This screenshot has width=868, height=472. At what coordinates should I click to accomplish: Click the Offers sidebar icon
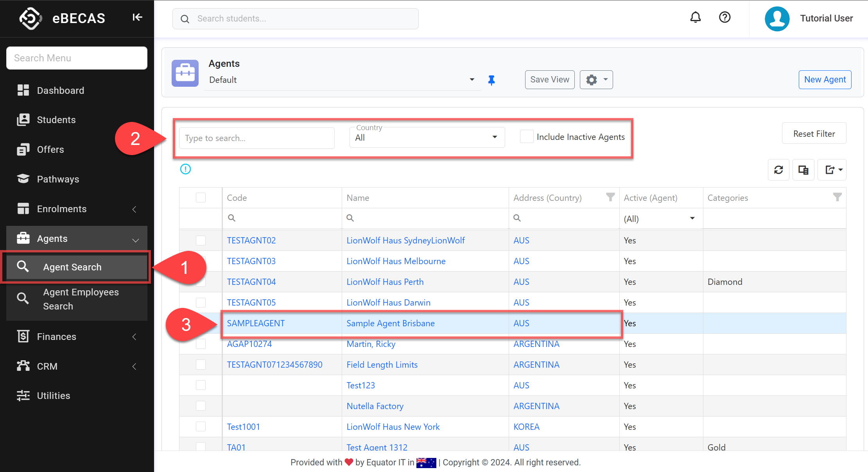coord(23,149)
